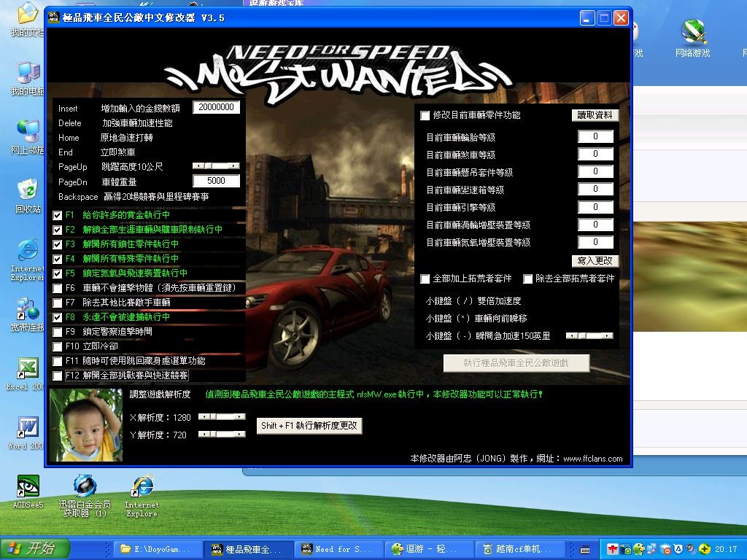The image size is (747, 560).
Task: Click the trainer's title bar app icon
Action: point(54,17)
